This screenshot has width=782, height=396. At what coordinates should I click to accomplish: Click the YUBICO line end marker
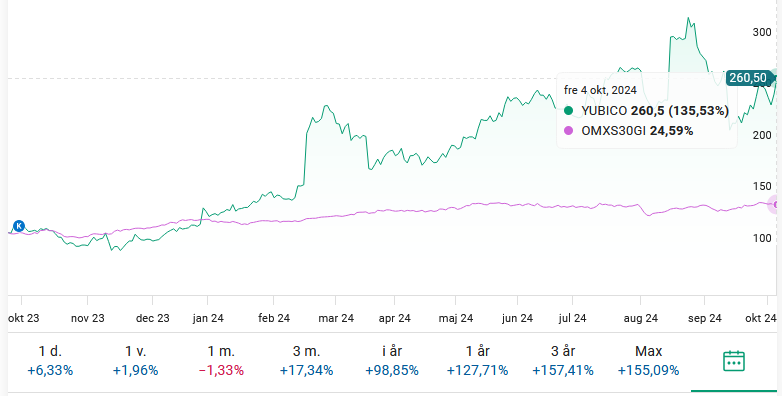click(777, 77)
